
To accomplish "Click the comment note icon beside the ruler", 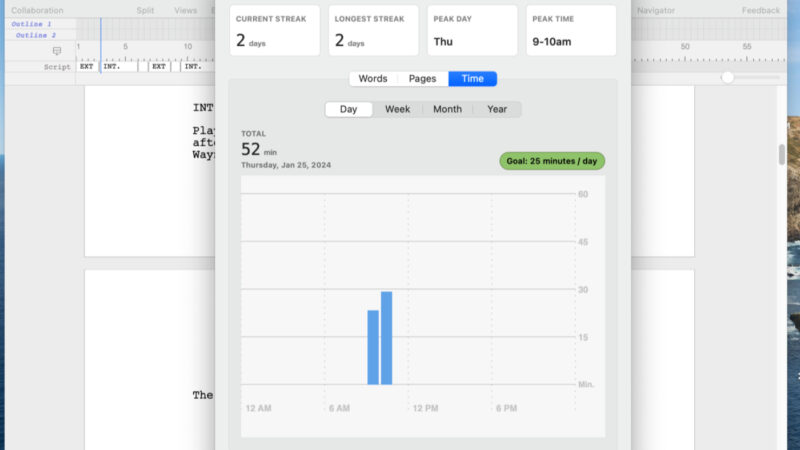I will 57,51.
